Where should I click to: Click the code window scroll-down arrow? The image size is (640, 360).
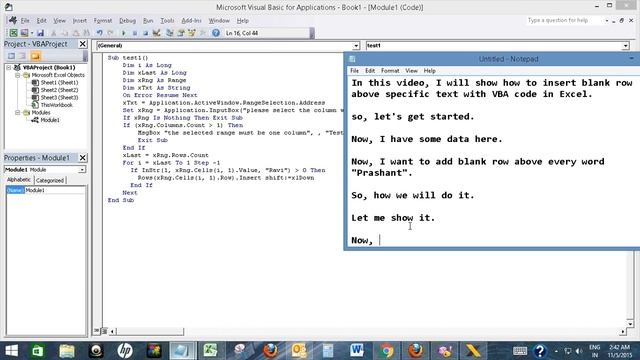click(x=630, y=324)
